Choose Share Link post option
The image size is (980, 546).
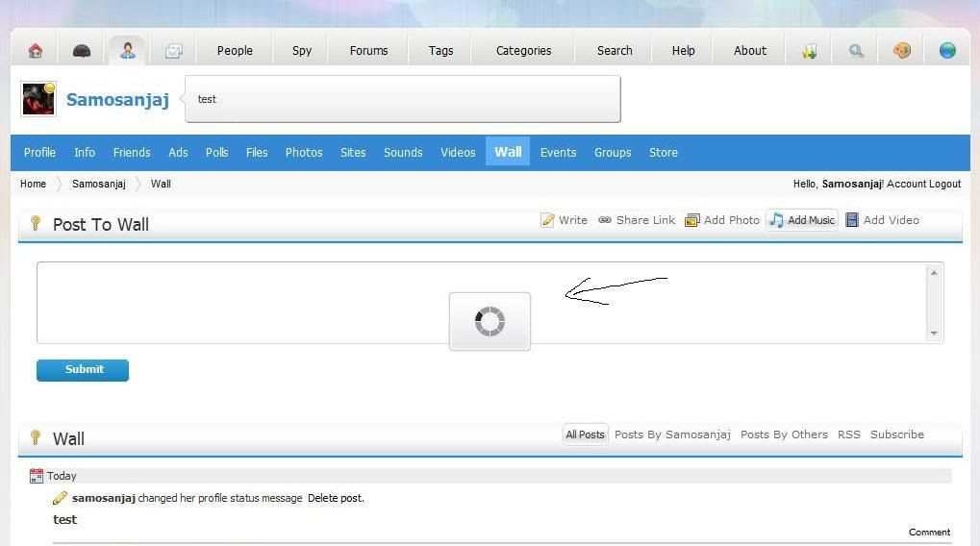tap(637, 220)
